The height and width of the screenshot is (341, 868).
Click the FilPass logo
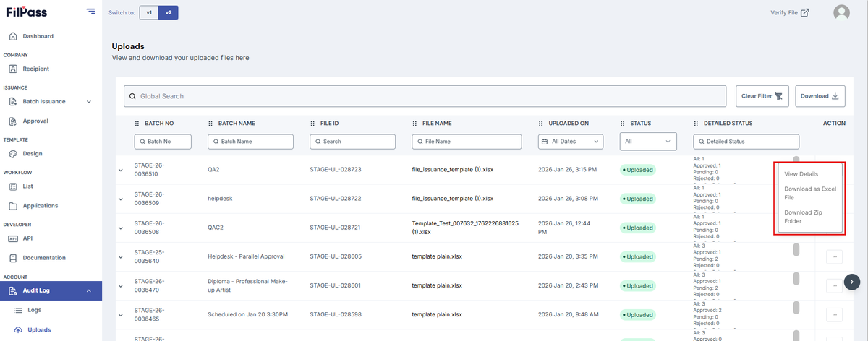tap(28, 11)
